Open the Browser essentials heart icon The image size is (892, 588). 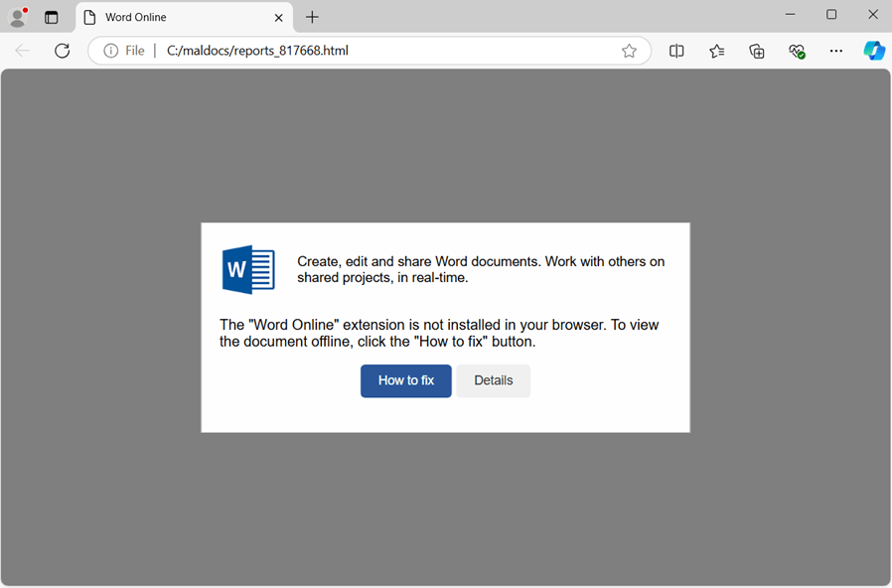[797, 51]
